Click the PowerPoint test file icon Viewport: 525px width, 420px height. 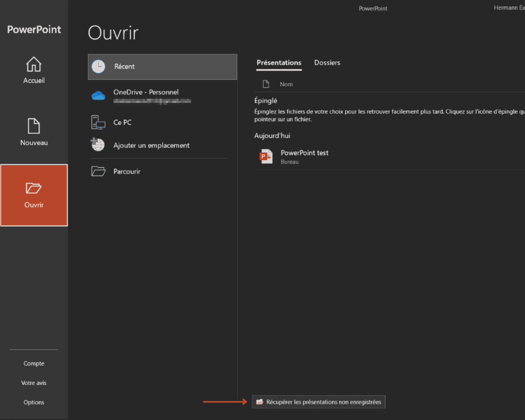coord(266,156)
